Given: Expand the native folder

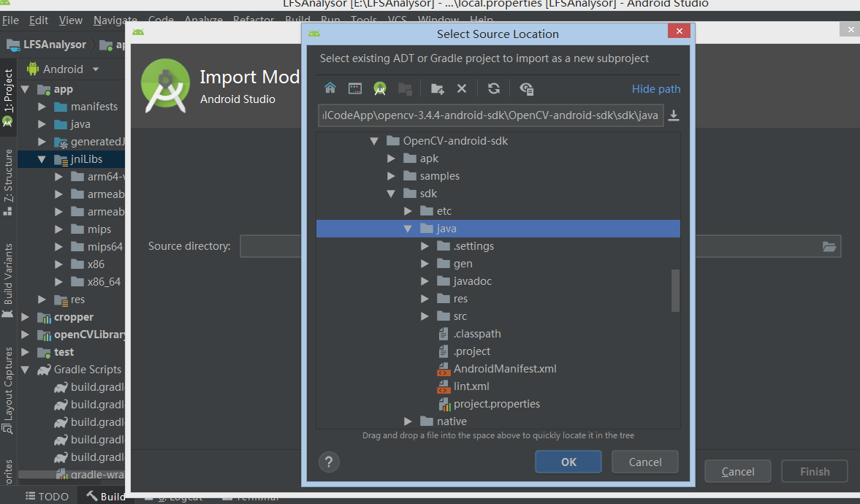Looking at the screenshot, I should (408, 421).
